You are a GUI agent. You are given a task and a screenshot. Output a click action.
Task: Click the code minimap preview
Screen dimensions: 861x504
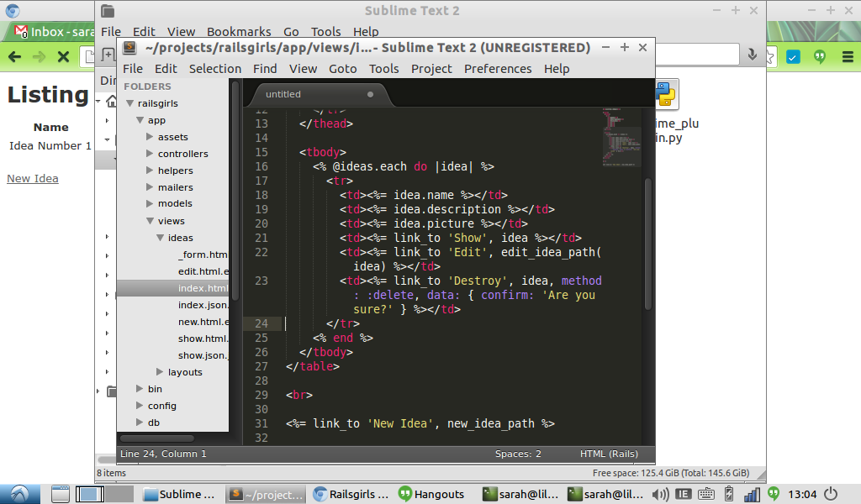[621, 137]
